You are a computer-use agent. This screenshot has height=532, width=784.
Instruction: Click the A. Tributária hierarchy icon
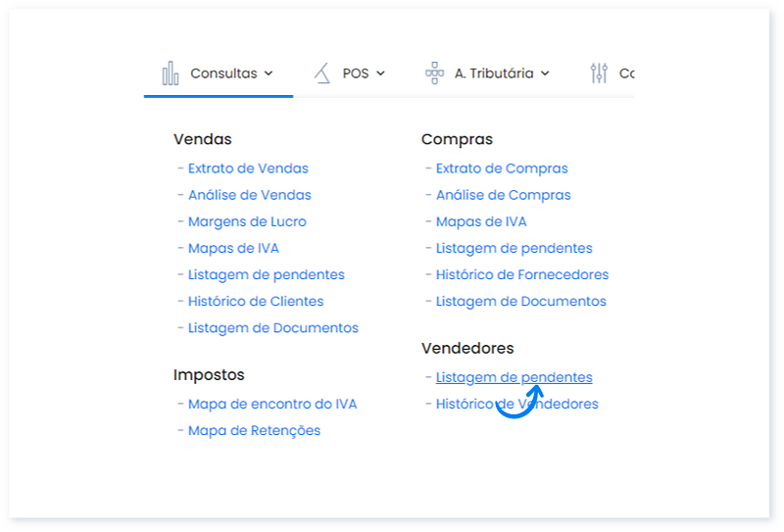434,73
